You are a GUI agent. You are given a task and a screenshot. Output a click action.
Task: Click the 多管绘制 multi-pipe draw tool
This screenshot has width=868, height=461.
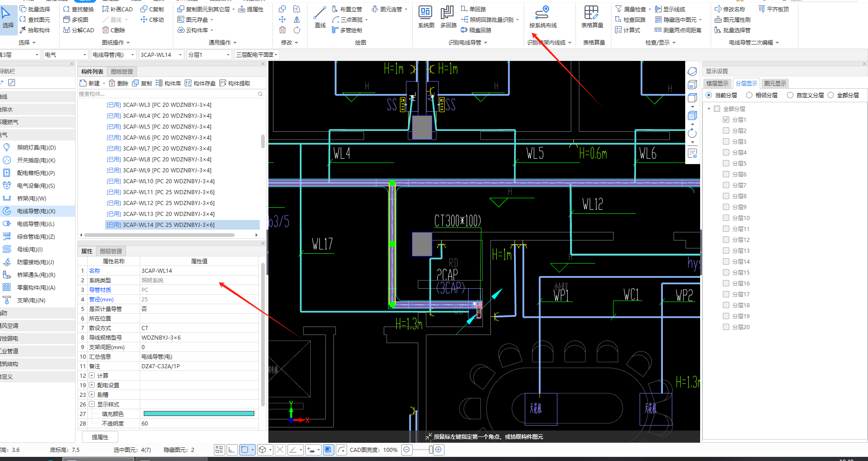(x=347, y=30)
